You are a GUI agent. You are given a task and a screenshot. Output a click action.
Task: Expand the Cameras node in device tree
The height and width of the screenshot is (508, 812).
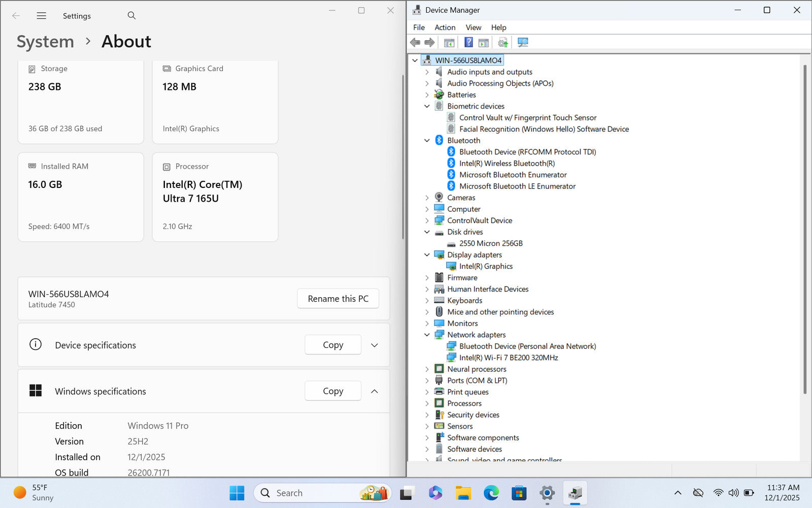[x=427, y=198]
